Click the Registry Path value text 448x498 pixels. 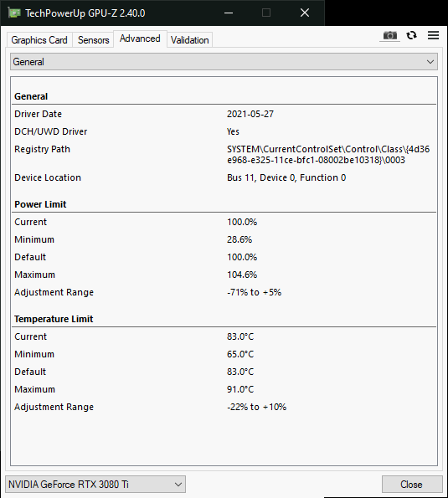tap(328, 154)
